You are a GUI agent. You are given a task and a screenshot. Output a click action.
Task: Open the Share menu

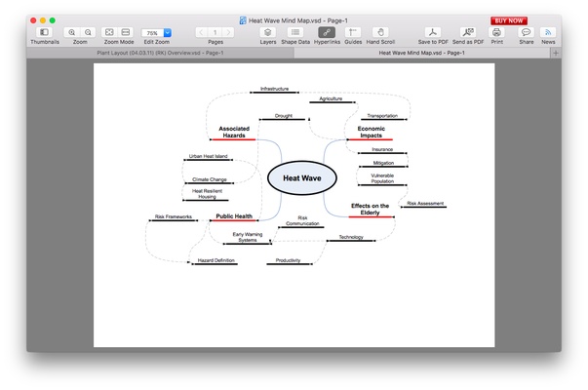click(x=527, y=32)
